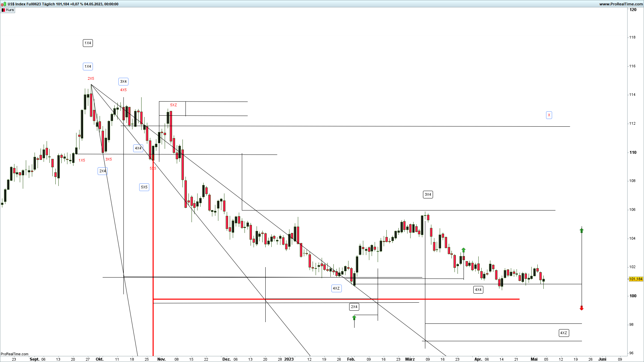Select the blue-bordered 5X5 box label
The width and height of the screenshot is (644, 362).
(x=144, y=187)
